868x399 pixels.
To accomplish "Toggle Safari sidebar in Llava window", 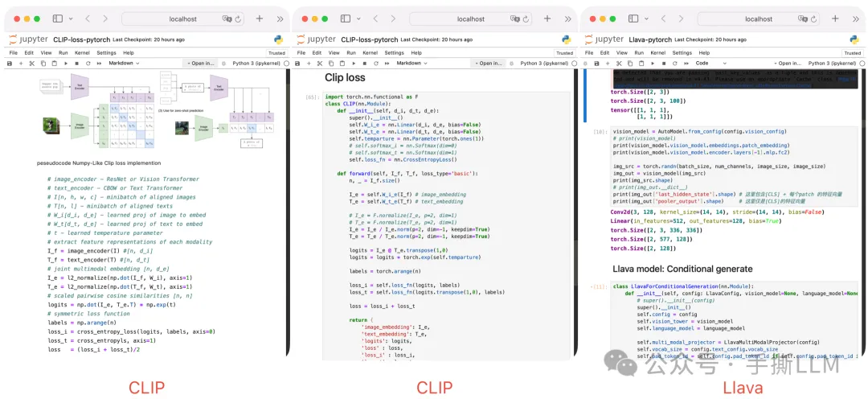I will (633, 19).
